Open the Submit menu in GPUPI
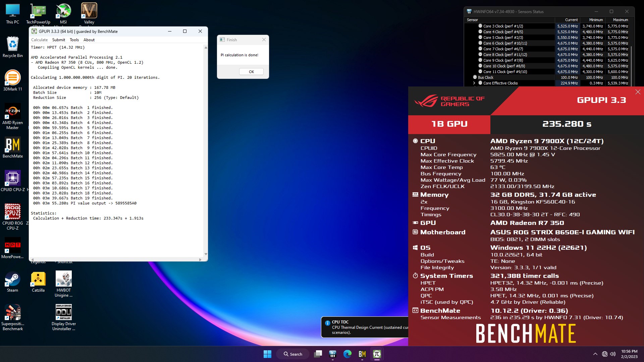Image resolution: width=644 pixels, height=362 pixels. point(59,40)
